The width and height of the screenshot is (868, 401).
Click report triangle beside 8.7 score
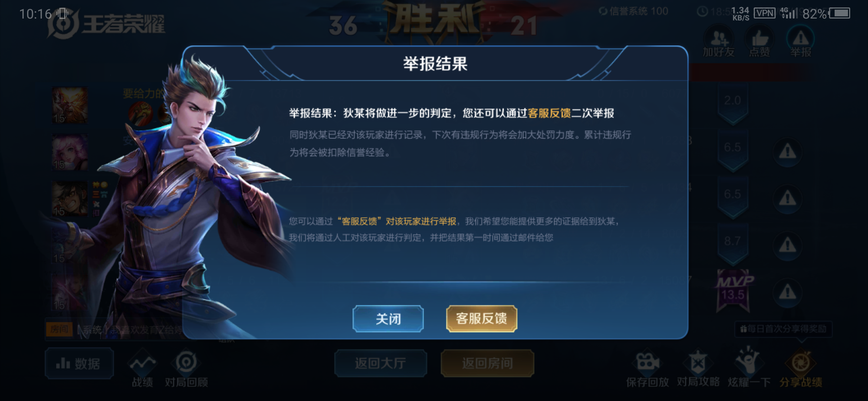click(788, 245)
